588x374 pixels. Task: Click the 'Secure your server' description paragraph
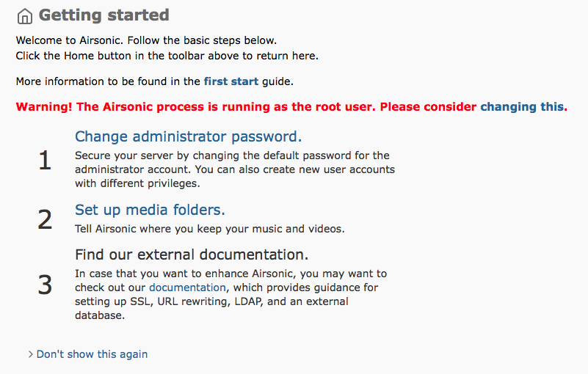tap(235, 169)
